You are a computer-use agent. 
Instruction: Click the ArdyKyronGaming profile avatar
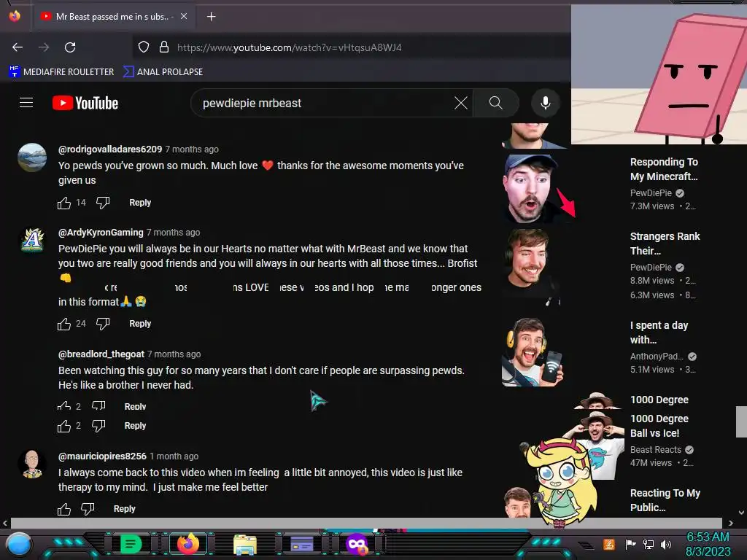[32, 241]
